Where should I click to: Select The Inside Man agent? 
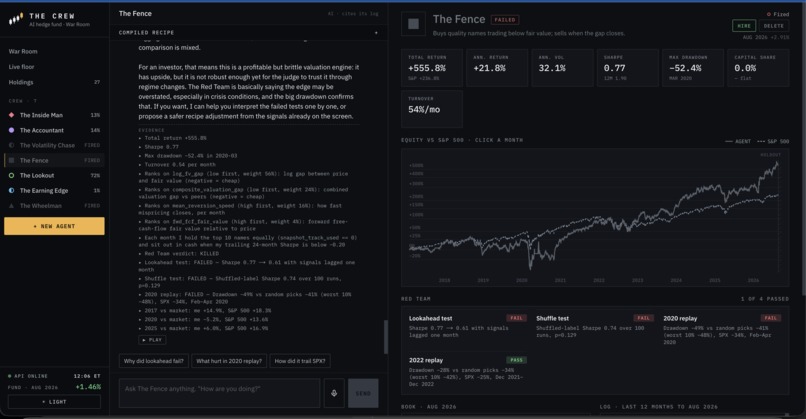(54, 115)
